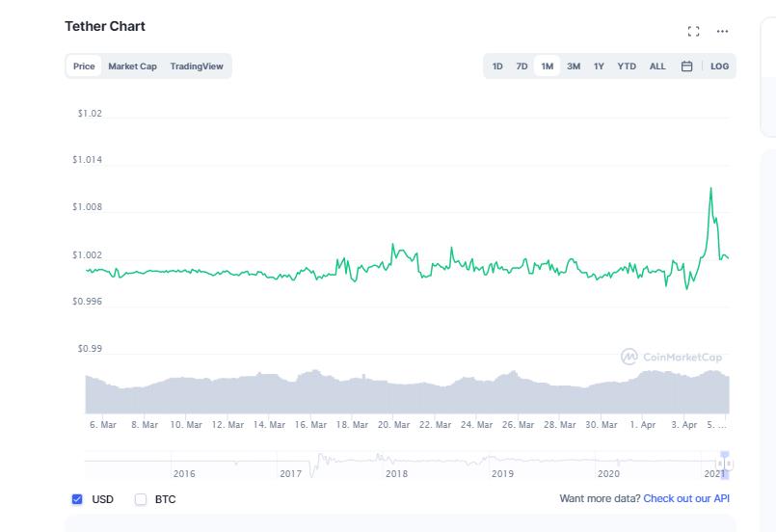Screen dimensions: 776x532
Task: Click the timeline range slider handle at 2021
Action: (x=725, y=463)
